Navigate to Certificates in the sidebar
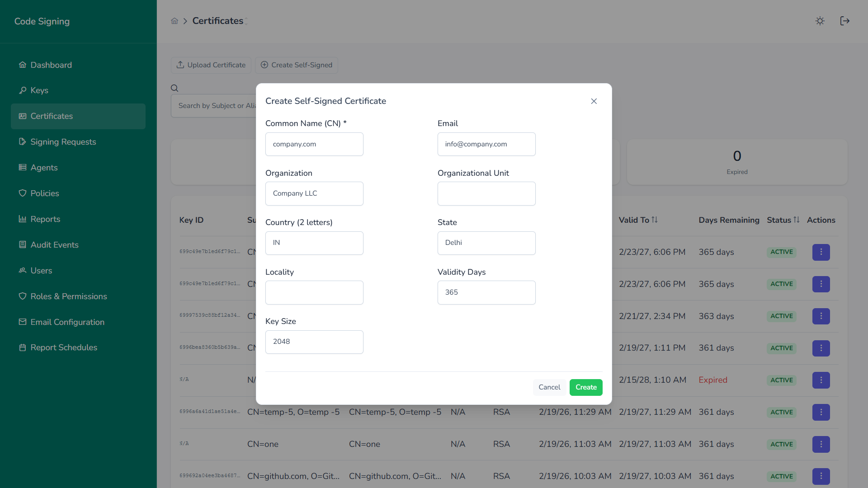 click(x=52, y=116)
